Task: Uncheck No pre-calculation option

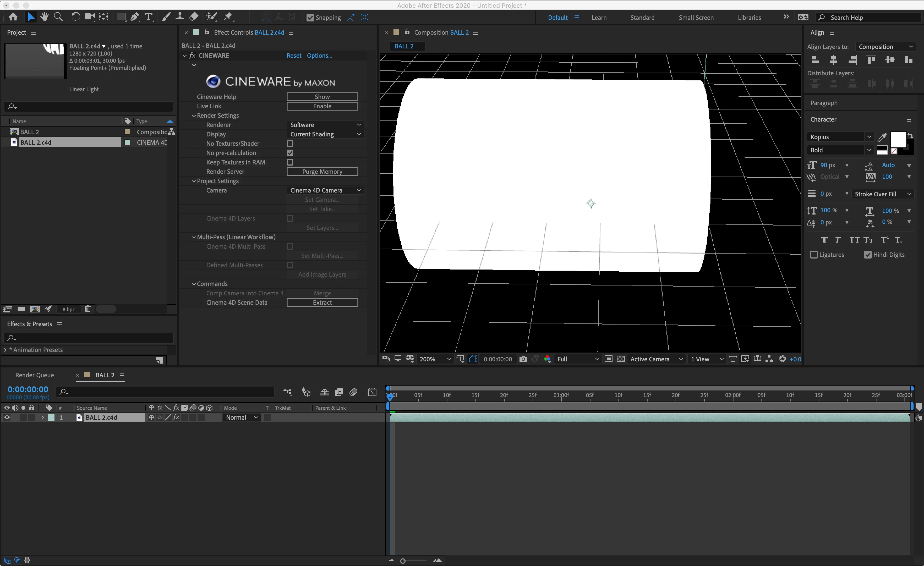Action: tap(290, 153)
